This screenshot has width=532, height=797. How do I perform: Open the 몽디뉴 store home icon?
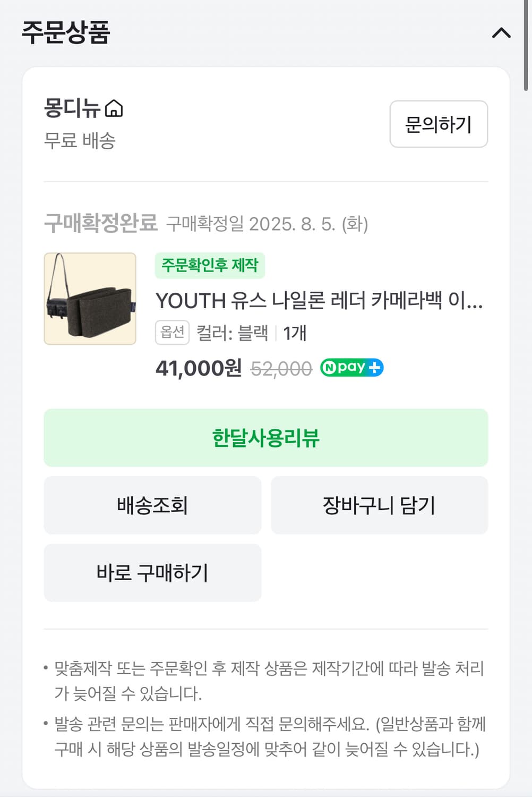tap(114, 108)
